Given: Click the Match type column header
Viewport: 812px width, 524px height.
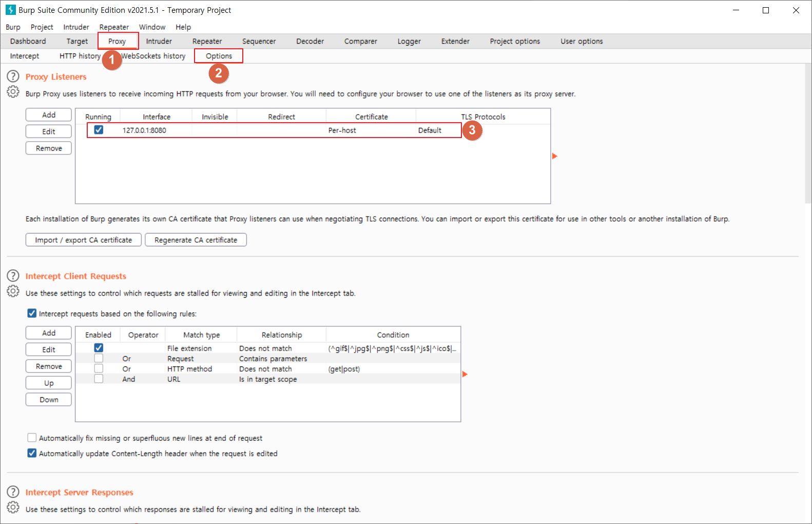Looking at the screenshot, I should pyautogui.click(x=201, y=335).
